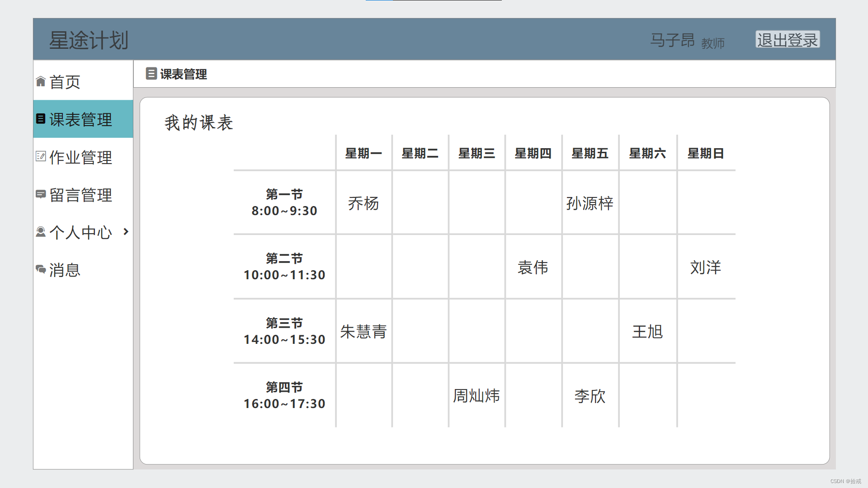Click the 马子昂 username in header
The height and width of the screenshot is (488, 868).
[x=672, y=40]
